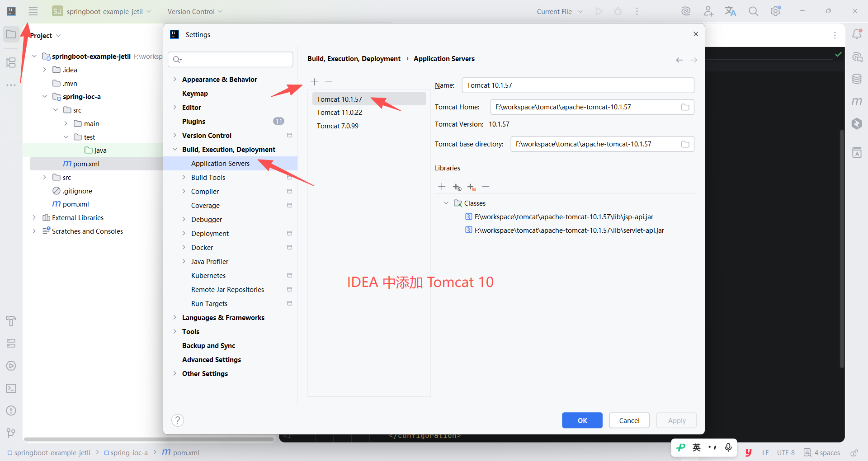Open the Build hammer tool window
868x461 pixels.
pos(11,321)
